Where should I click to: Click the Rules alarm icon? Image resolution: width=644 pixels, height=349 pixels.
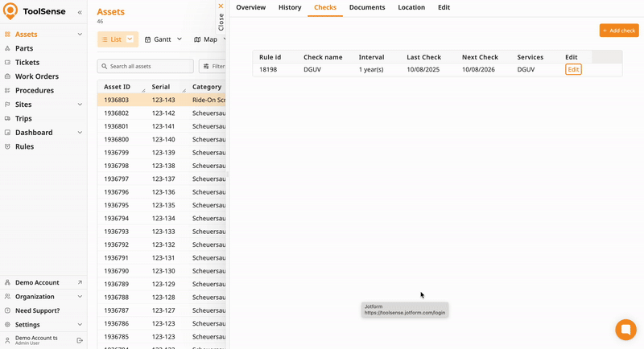point(7,146)
